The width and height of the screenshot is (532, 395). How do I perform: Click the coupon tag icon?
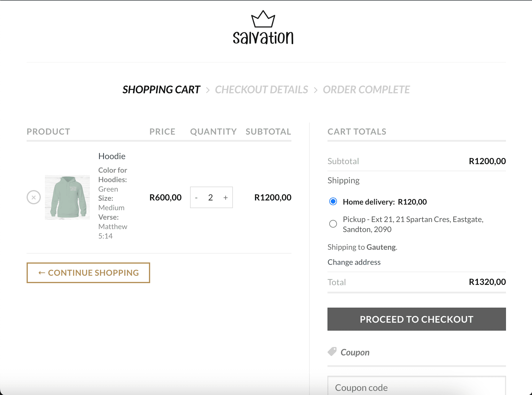coord(332,352)
